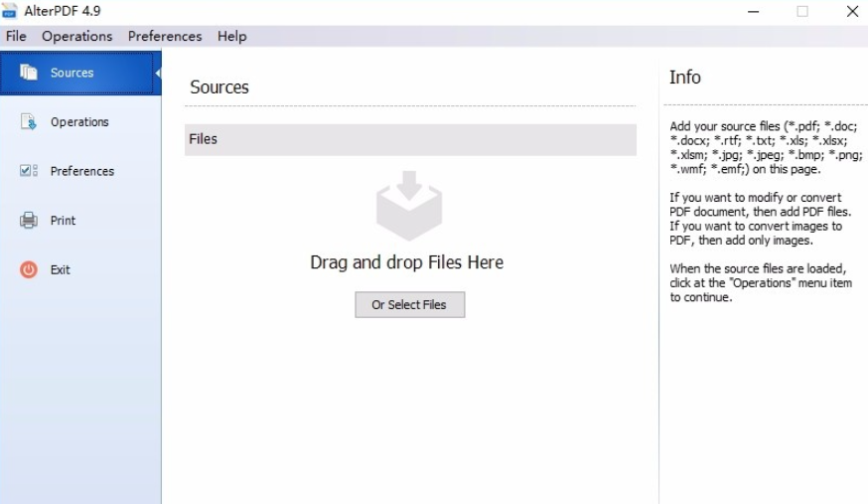Click the Drag and drop Files Here text
868x504 pixels.
pyautogui.click(x=407, y=262)
